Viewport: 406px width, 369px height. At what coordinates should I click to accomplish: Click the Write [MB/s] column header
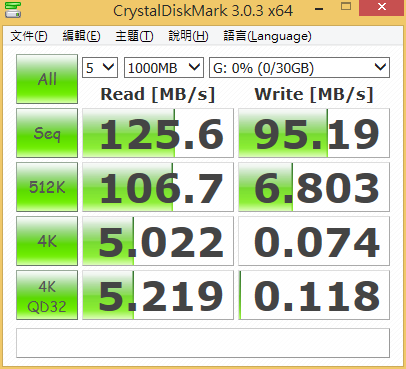[314, 94]
